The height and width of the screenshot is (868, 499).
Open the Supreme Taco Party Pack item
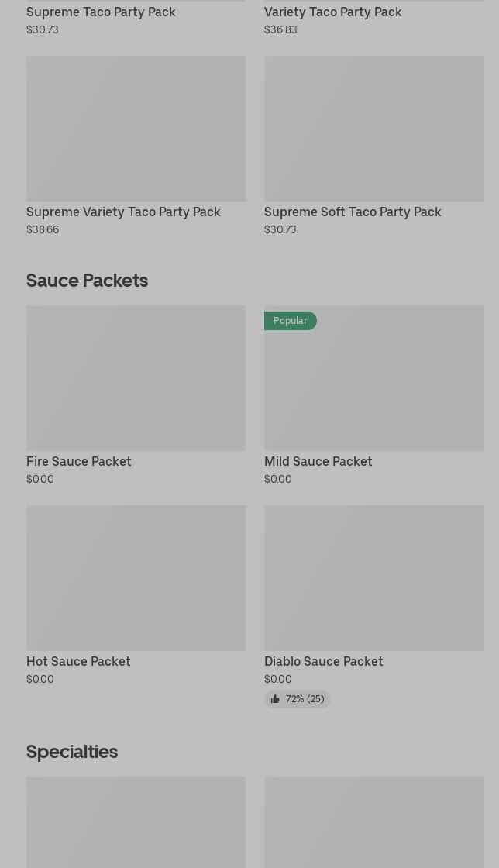pos(101,12)
